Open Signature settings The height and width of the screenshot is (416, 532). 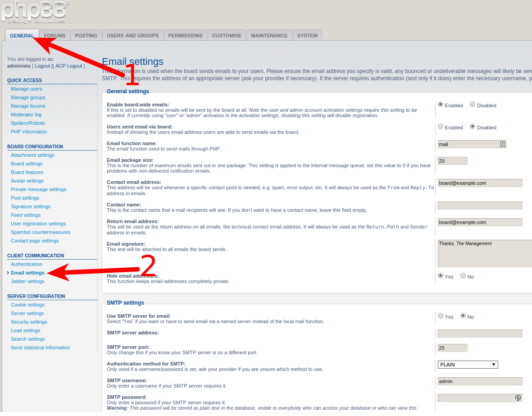(x=31, y=206)
